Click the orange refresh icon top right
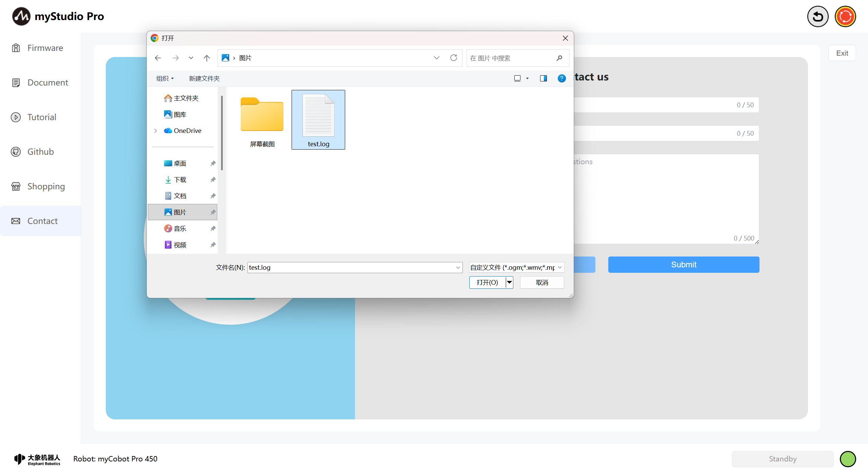This screenshot has width=868, height=474. pyautogui.click(x=845, y=16)
